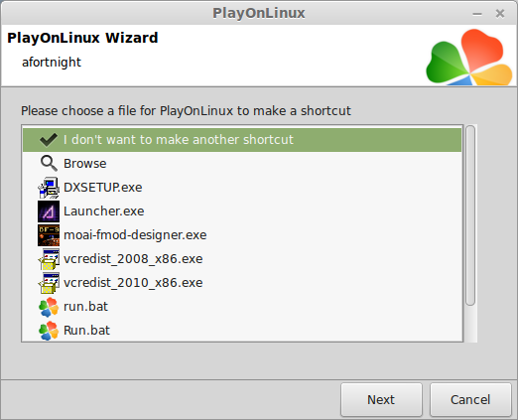
Task: Click the vcredist_2008_x86.exe package icon
Action: [x=49, y=259]
